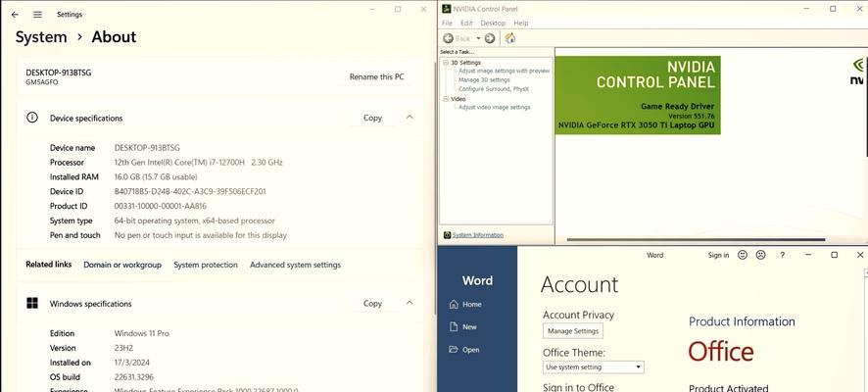Click the Windows logo beside Windows specifications
Viewport: 868px width, 392px height.
pyautogui.click(x=32, y=303)
